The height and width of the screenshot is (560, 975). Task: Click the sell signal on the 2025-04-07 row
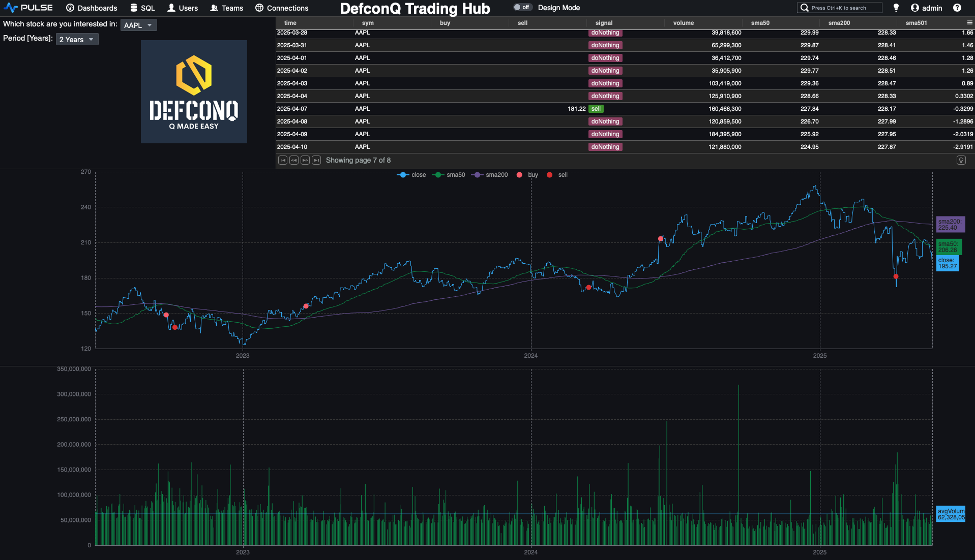[x=596, y=108]
